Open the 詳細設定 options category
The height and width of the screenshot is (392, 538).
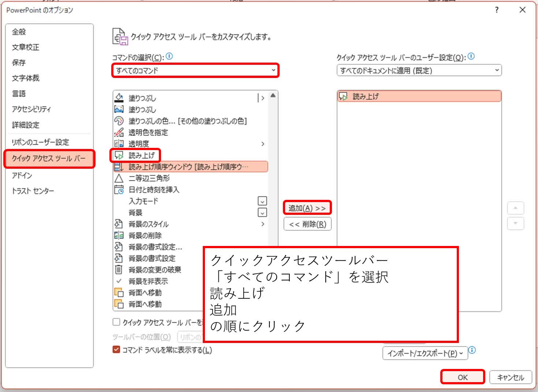[x=49, y=125]
